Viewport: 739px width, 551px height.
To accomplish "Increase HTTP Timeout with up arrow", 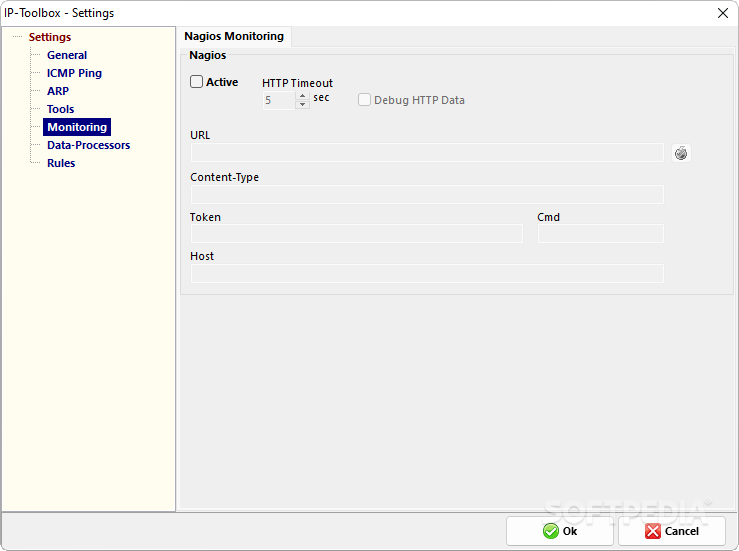I will click(303, 96).
